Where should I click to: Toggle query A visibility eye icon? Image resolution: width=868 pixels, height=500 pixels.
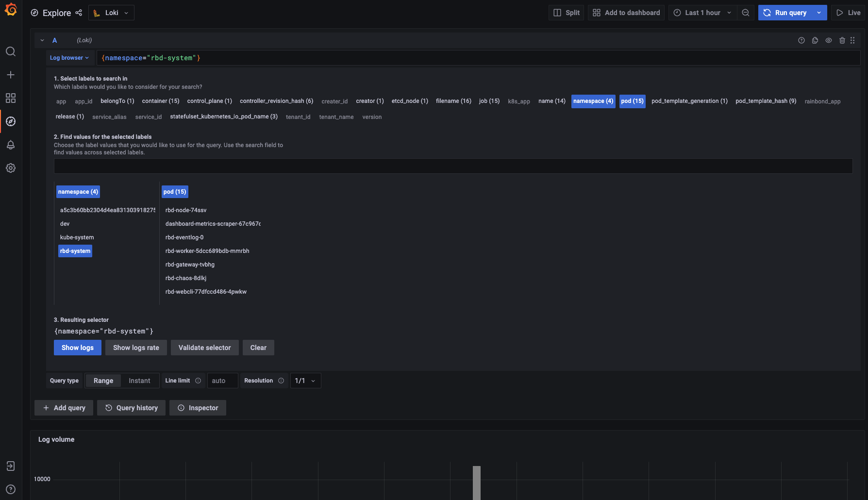pyautogui.click(x=829, y=40)
